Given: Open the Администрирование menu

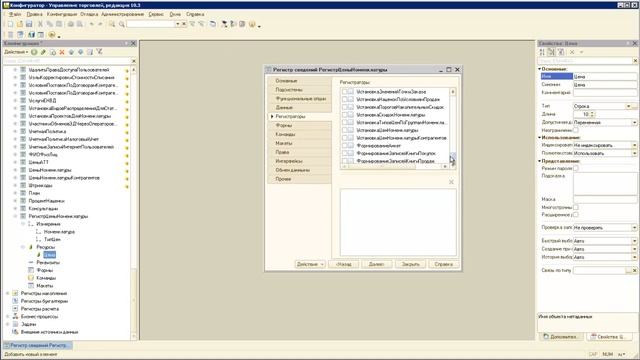Looking at the screenshot, I should click(x=122, y=14).
